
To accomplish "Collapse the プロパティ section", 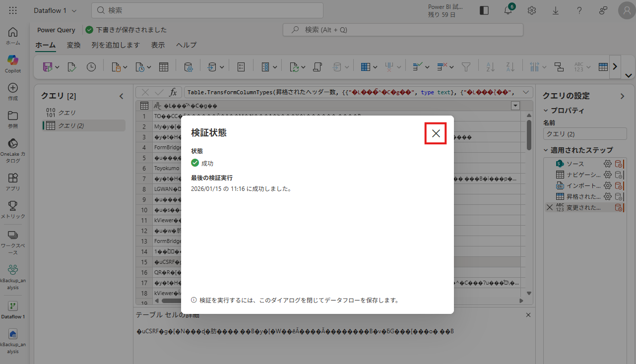I will (x=546, y=111).
